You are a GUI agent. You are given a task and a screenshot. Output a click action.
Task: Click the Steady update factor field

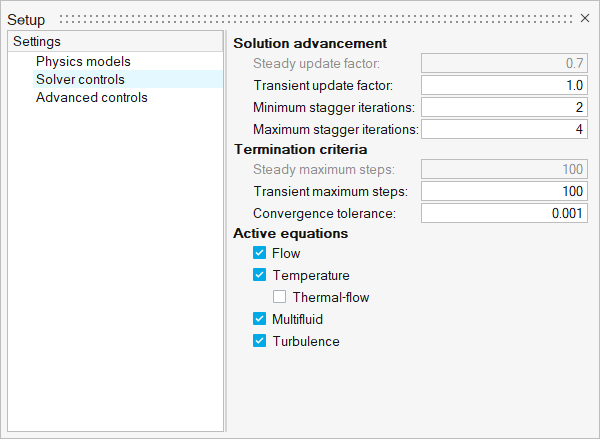click(x=504, y=63)
